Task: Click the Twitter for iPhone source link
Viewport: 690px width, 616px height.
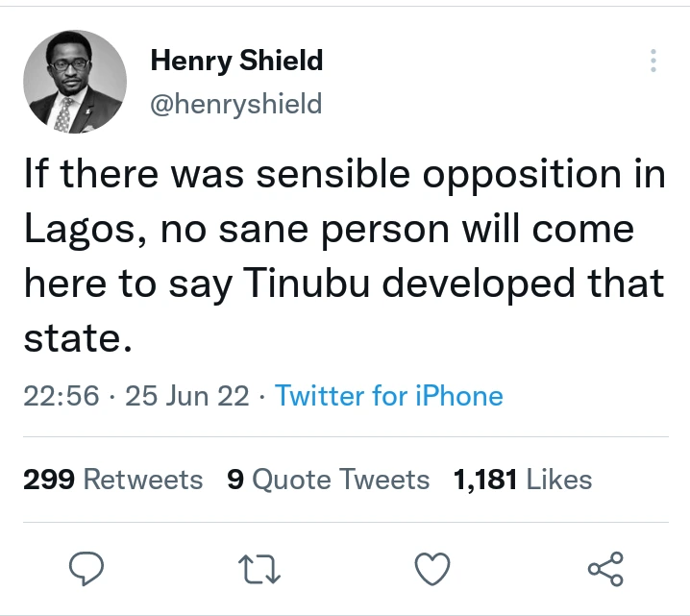Action: point(389,396)
